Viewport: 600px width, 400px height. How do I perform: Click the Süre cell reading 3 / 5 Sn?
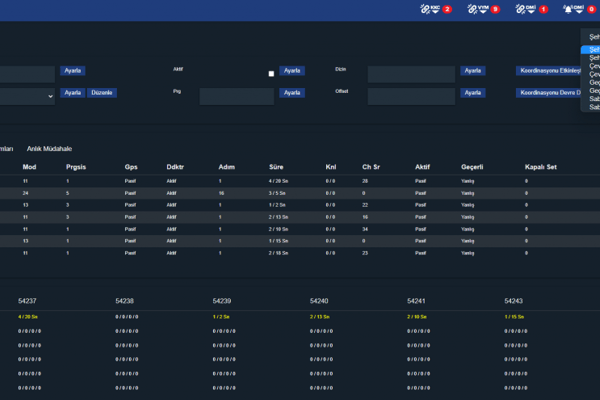277,193
